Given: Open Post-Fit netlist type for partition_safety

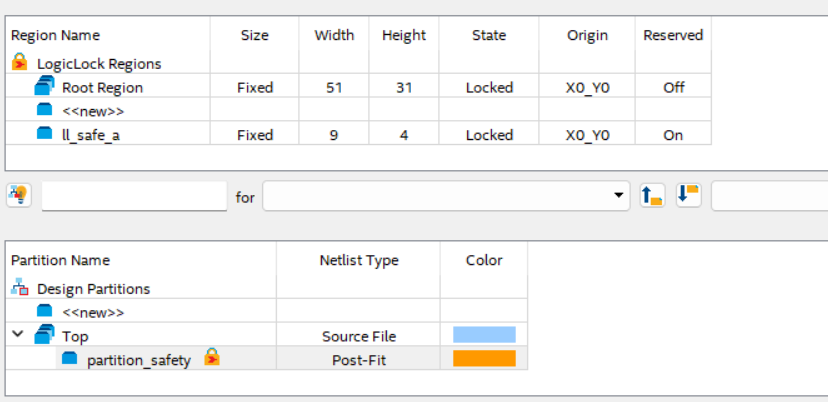Looking at the screenshot, I should [x=358, y=360].
